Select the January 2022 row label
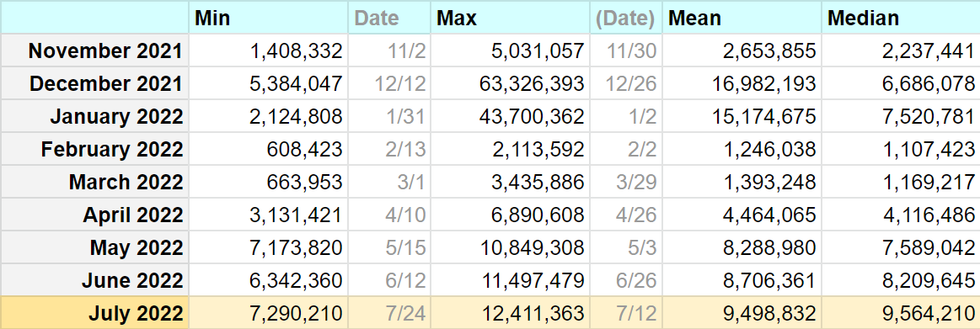980x329 pixels. (x=94, y=116)
